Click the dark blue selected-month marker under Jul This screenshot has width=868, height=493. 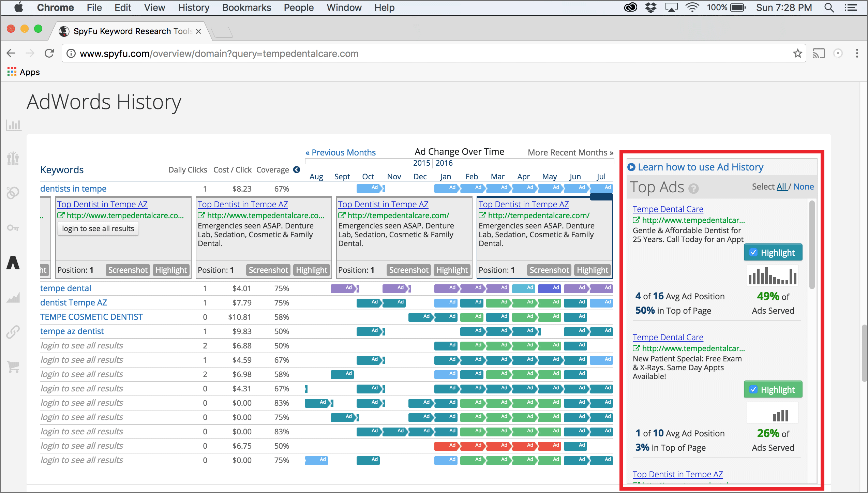(x=601, y=197)
